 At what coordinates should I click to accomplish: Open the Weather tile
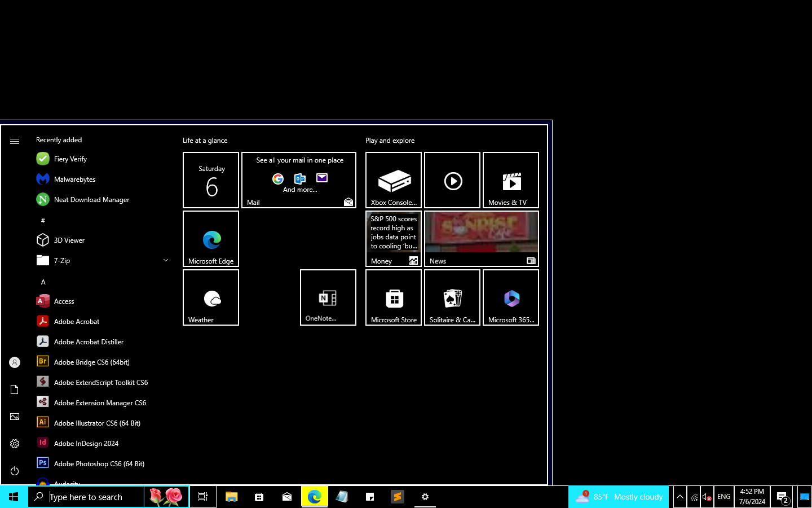click(211, 297)
